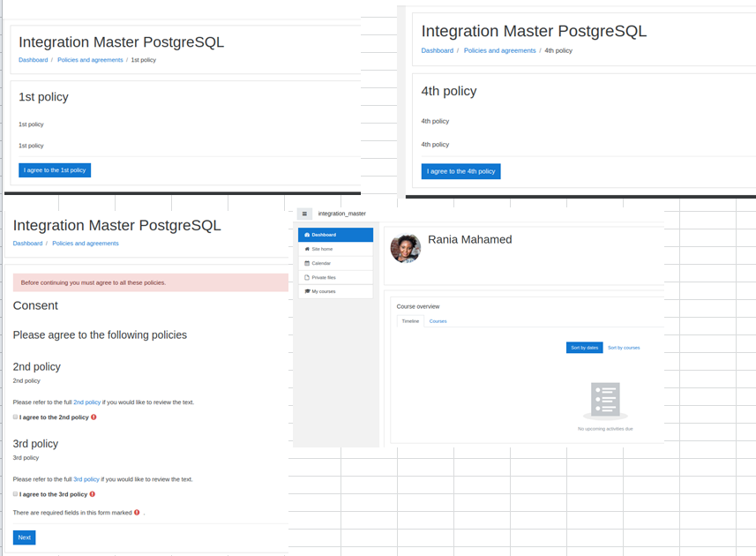Open the '2nd policy' full text link
This screenshot has height=556, width=756.
[x=86, y=402]
